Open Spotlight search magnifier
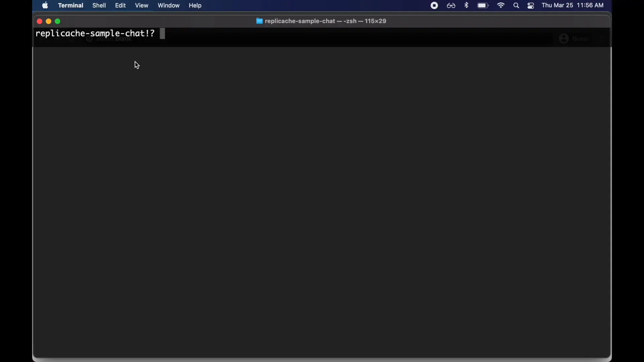644x362 pixels. (x=517, y=5)
